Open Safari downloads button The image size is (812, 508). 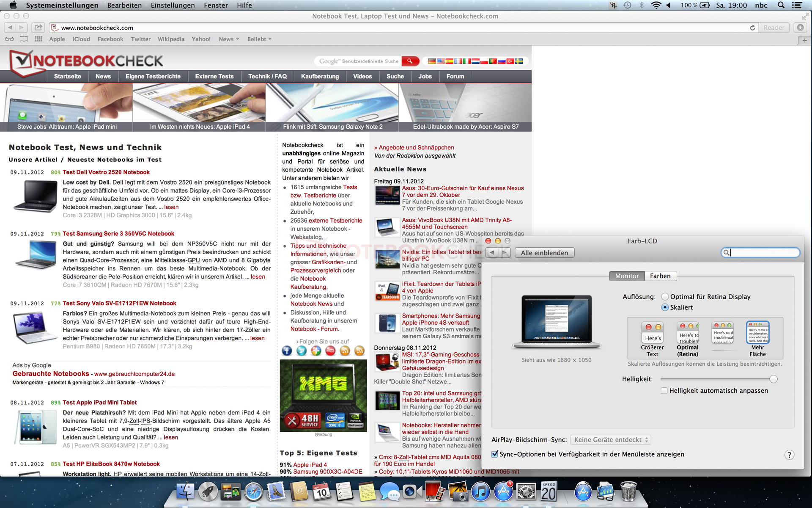(x=800, y=28)
